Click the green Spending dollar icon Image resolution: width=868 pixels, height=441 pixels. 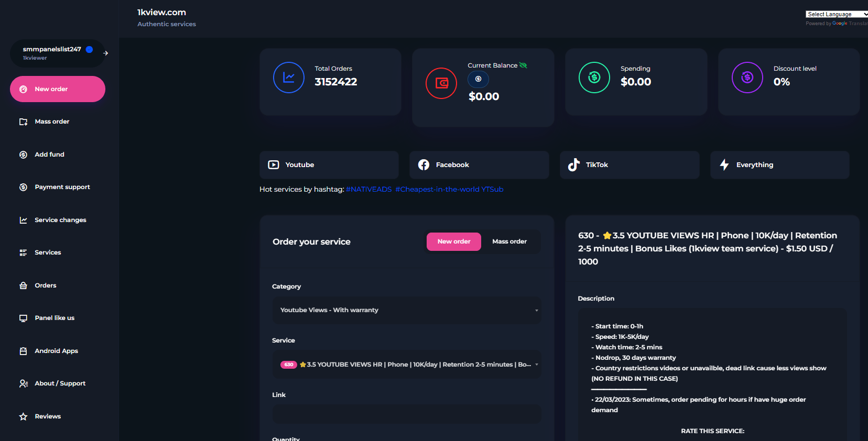pyautogui.click(x=594, y=78)
